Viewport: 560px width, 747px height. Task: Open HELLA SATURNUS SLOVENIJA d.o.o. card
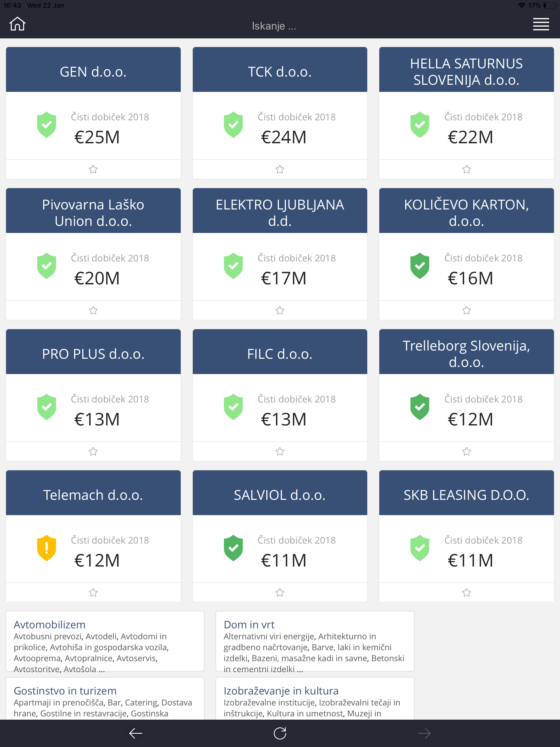click(x=466, y=72)
